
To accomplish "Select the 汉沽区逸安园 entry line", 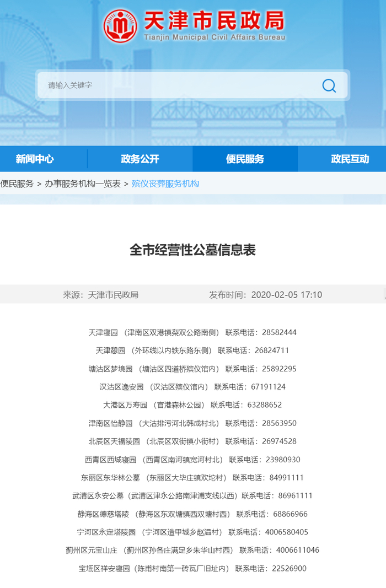I will click(x=192, y=387).
